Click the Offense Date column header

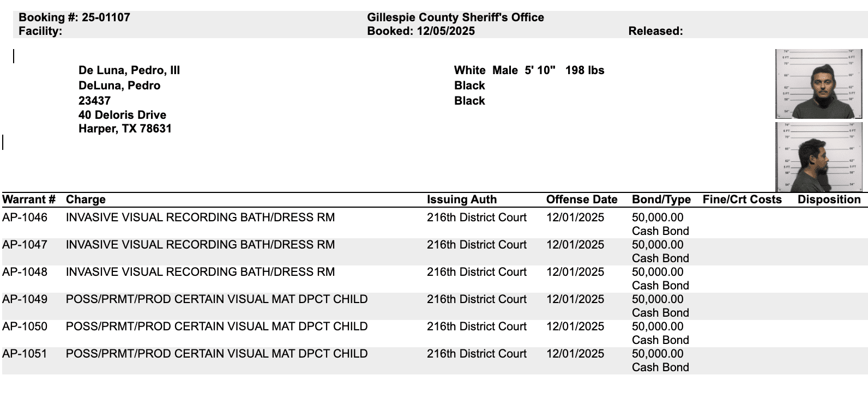click(x=582, y=199)
